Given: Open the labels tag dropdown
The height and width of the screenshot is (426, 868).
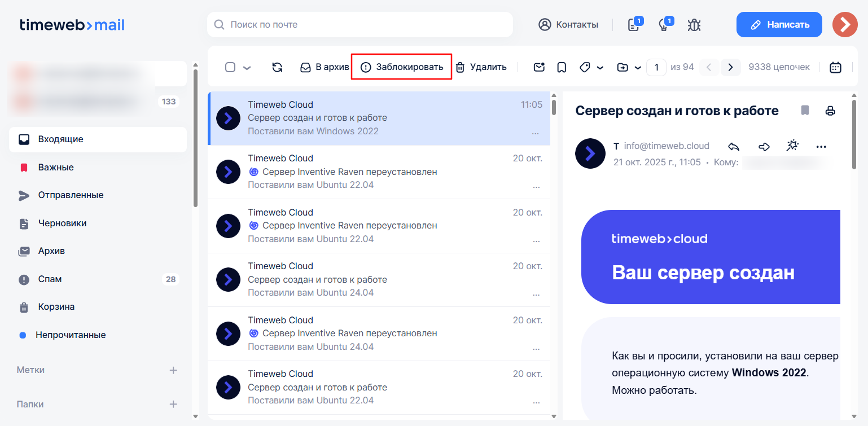Looking at the screenshot, I should [591, 67].
